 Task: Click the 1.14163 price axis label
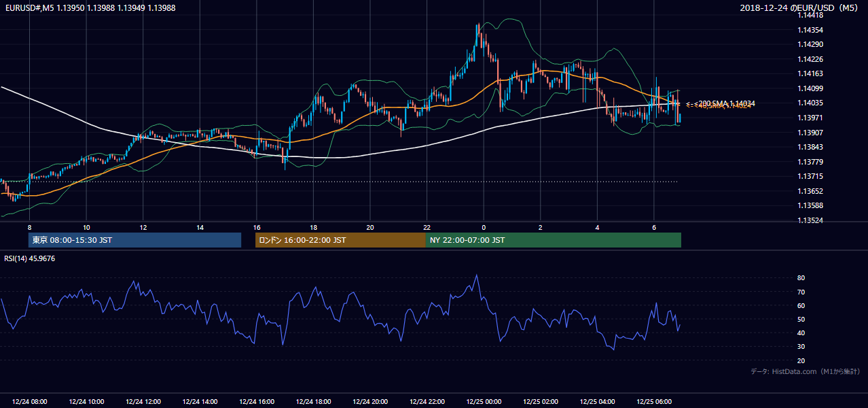tap(810, 73)
